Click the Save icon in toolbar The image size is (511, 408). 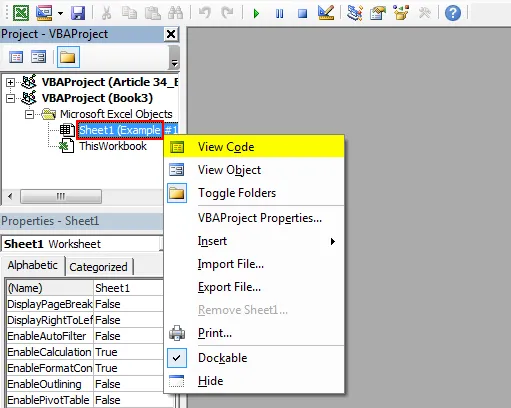pyautogui.click(x=78, y=13)
